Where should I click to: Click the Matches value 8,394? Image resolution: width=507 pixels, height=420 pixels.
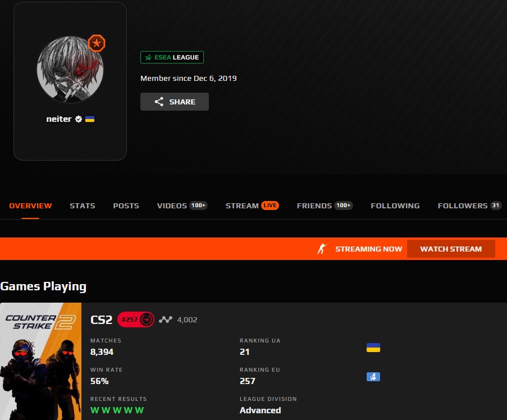coord(102,352)
